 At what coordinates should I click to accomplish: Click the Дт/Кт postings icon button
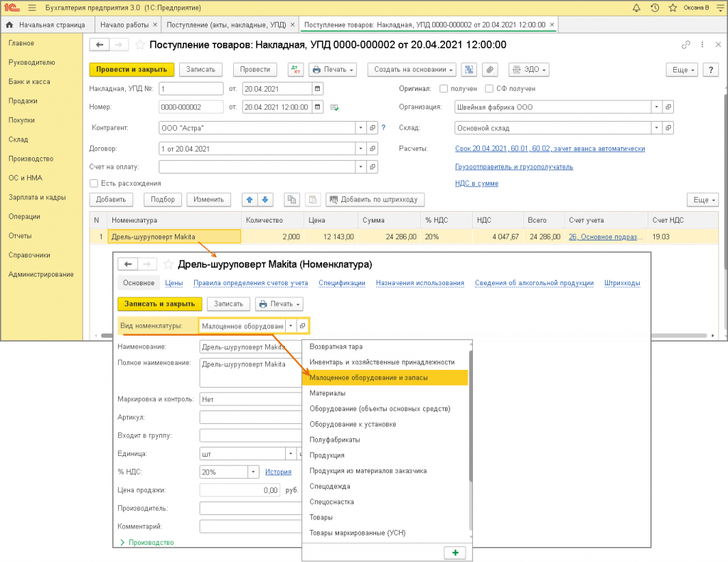pos(295,70)
